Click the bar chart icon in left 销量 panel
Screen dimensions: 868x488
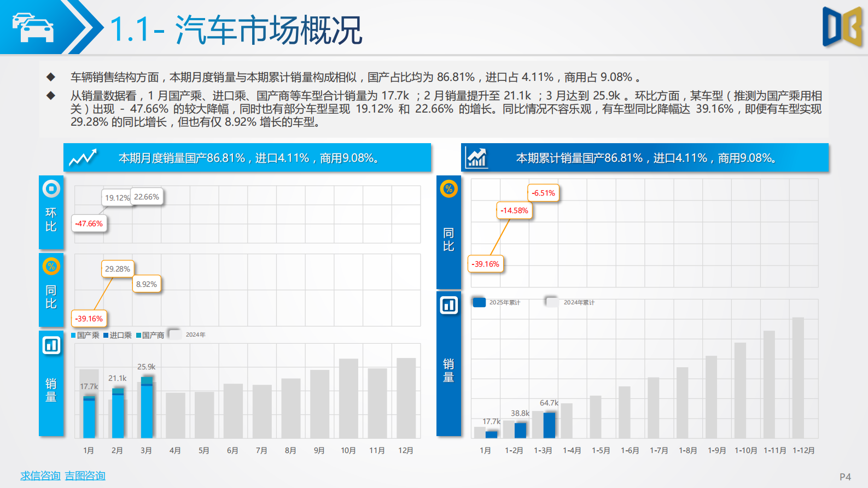coord(51,345)
